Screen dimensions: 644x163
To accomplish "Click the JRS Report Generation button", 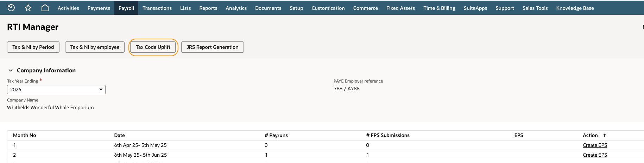I will (x=213, y=47).
